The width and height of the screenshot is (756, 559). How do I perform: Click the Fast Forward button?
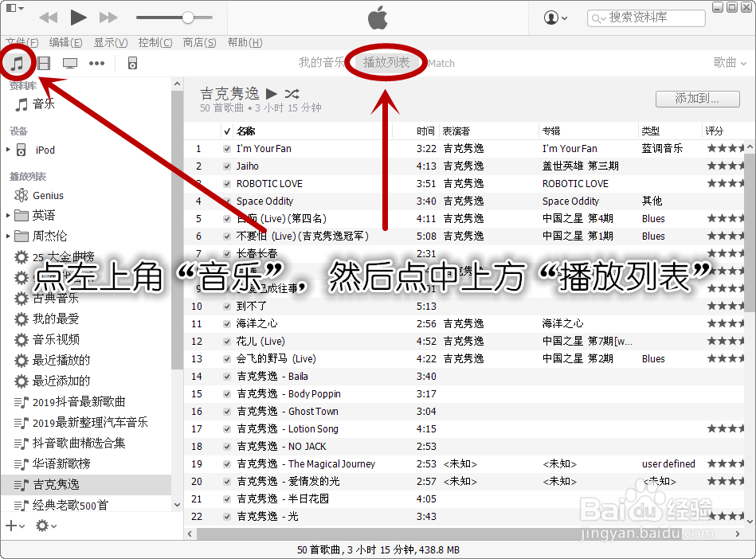108,18
